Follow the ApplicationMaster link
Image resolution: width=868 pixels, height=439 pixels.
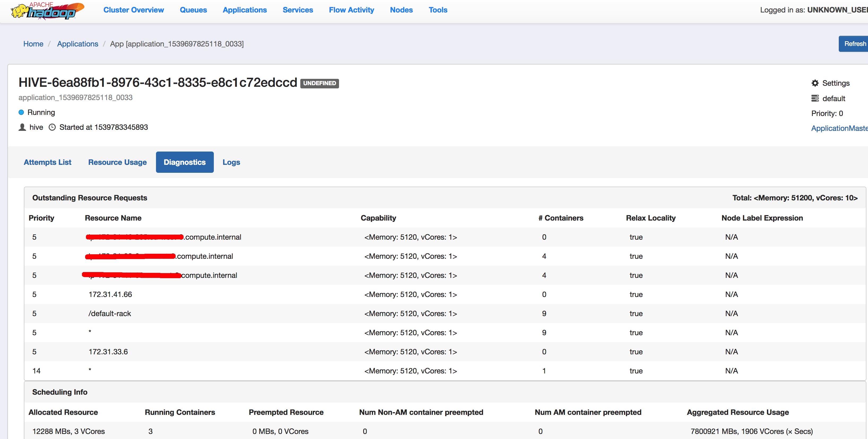839,128
